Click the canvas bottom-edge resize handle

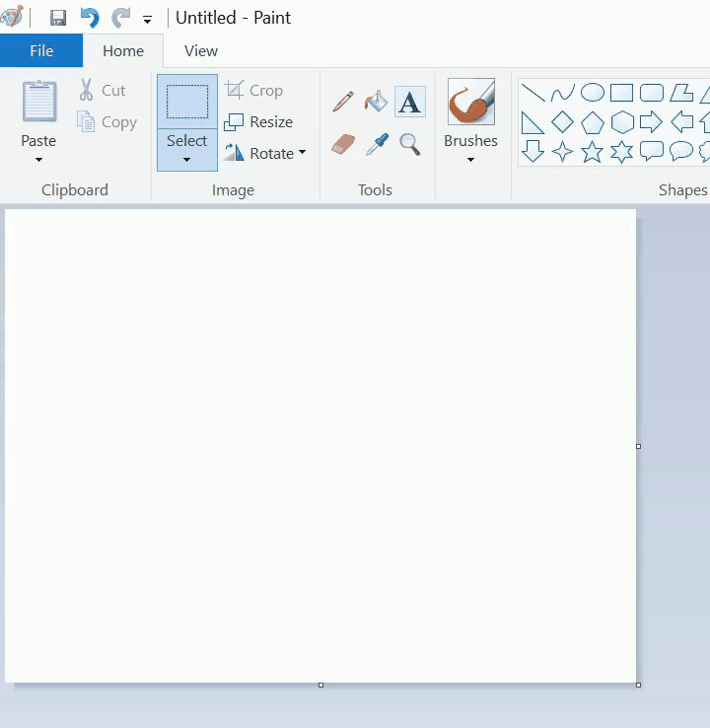click(x=320, y=685)
